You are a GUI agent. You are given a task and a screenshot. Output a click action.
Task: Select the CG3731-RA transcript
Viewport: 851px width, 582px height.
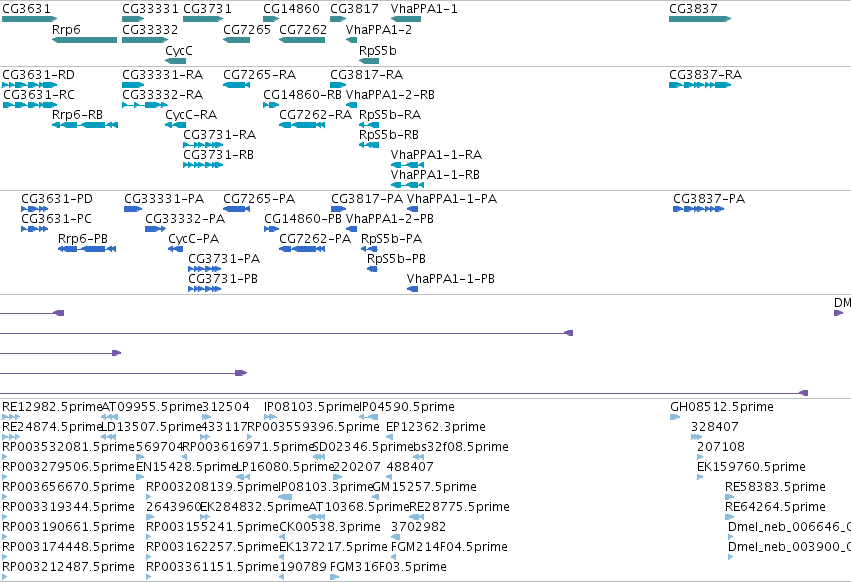pyautogui.click(x=204, y=145)
